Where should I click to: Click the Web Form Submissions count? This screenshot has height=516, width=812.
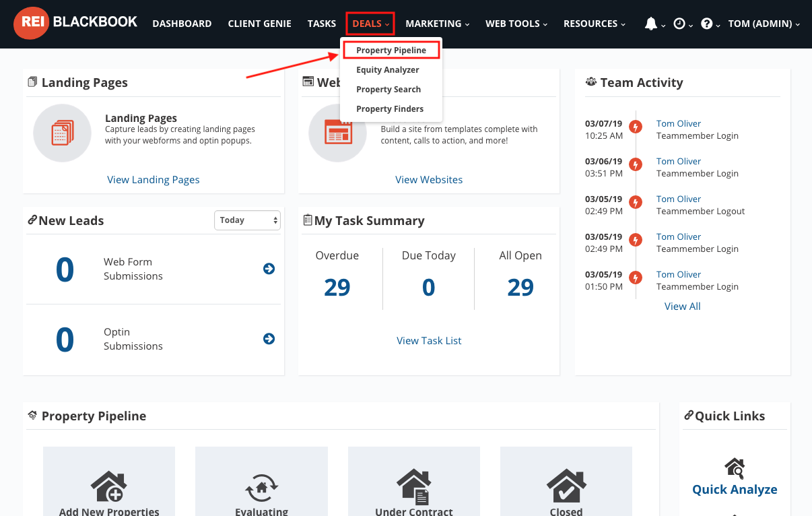pyautogui.click(x=65, y=269)
